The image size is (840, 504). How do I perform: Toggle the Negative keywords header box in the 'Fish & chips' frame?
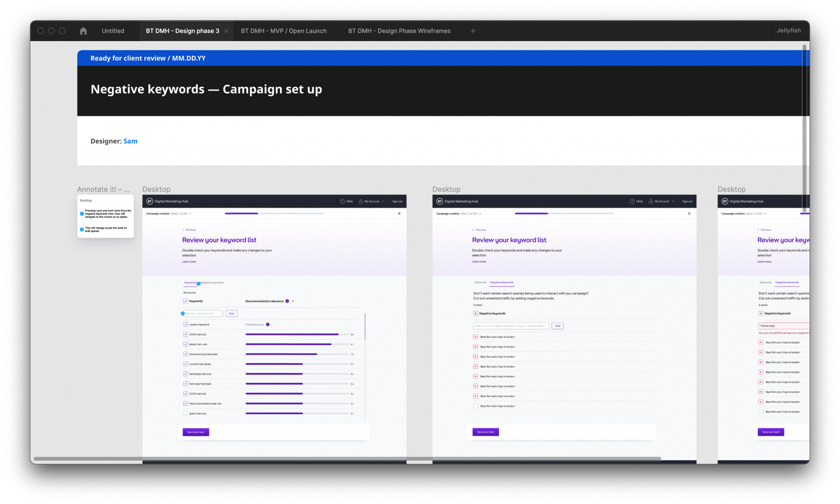click(x=761, y=313)
